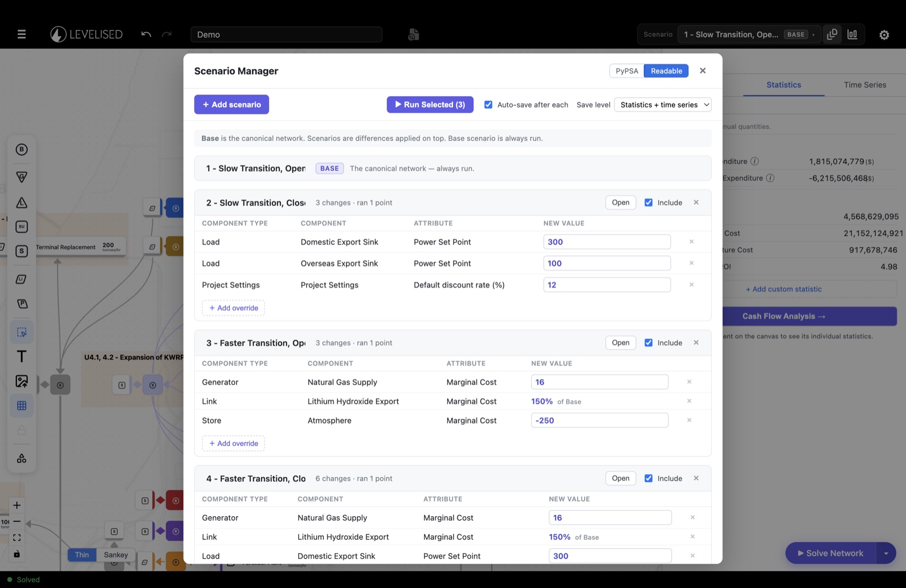
Task: Edit Domestic Export Sink value 300 in scenario 2
Action: [607, 242]
